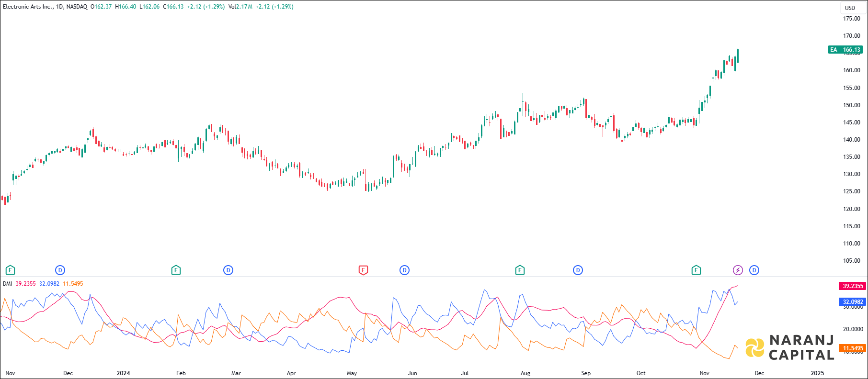The image size is (868, 379).
Task: Click the red earnings marker near May
Action: pyautogui.click(x=363, y=270)
